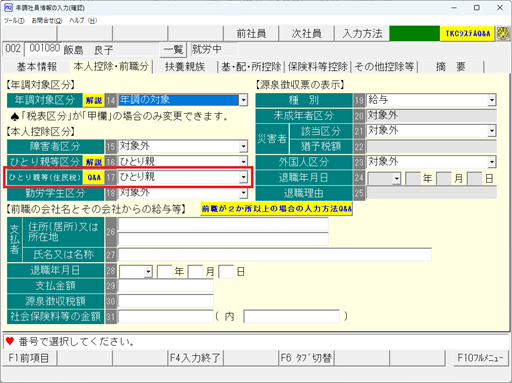Click the green indicator box in the toolbar
This screenshot has height=383, width=512.
coord(414,34)
